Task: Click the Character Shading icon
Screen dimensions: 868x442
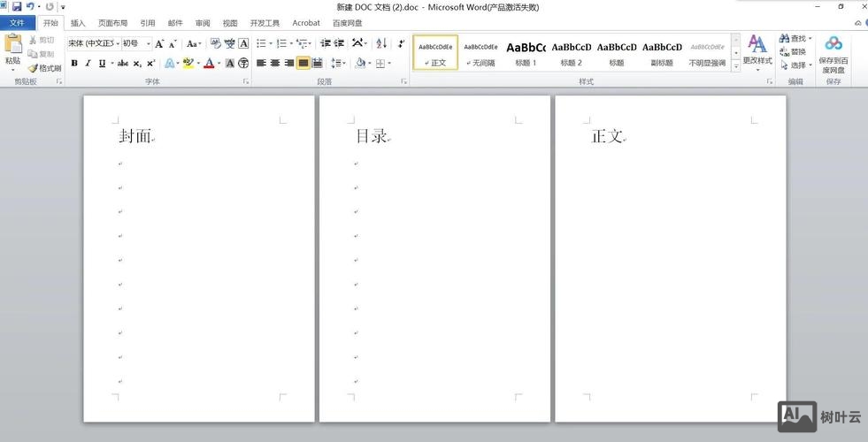Action: tap(230, 63)
